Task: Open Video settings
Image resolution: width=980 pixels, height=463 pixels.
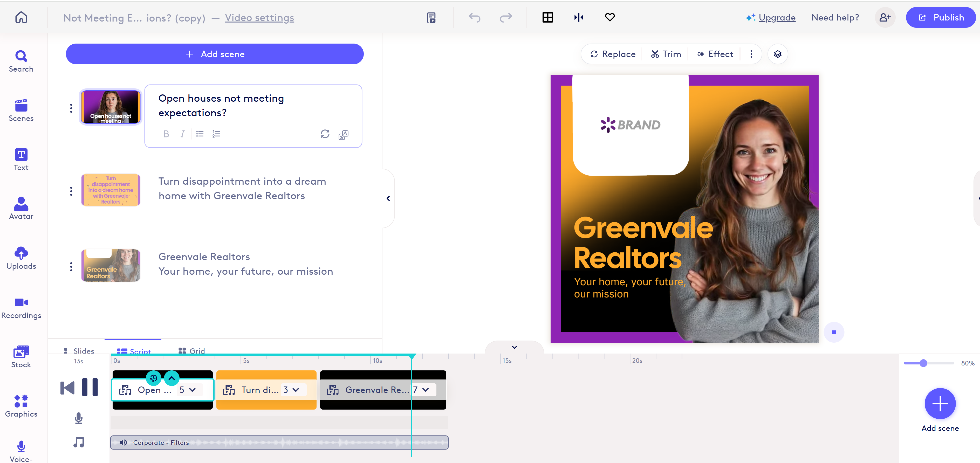Action: tap(259, 17)
